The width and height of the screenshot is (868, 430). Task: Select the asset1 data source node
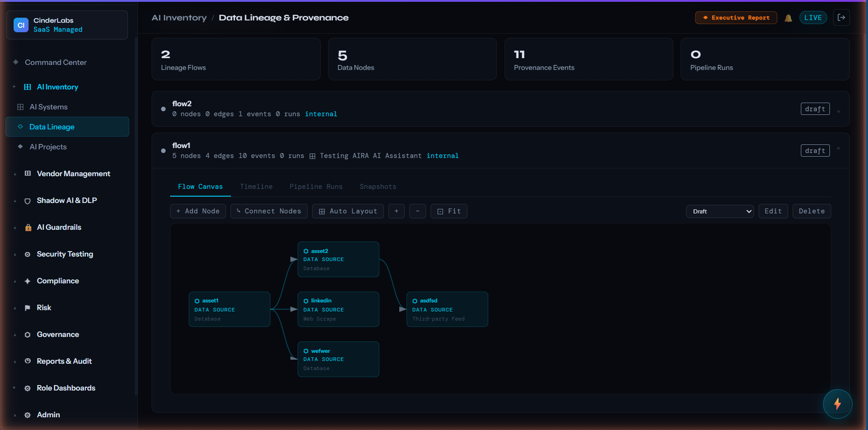point(230,309)
